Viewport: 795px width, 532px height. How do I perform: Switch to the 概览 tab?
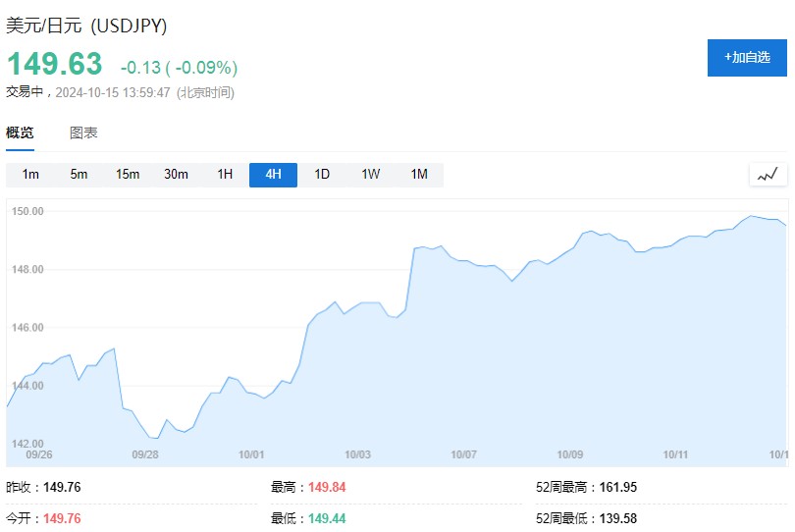point(20,133)
